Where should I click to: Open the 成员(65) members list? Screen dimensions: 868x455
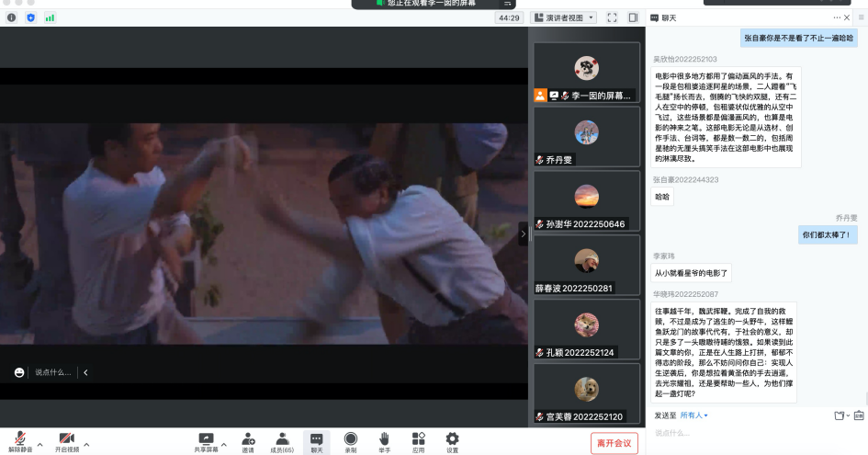[x=282, y=442]
